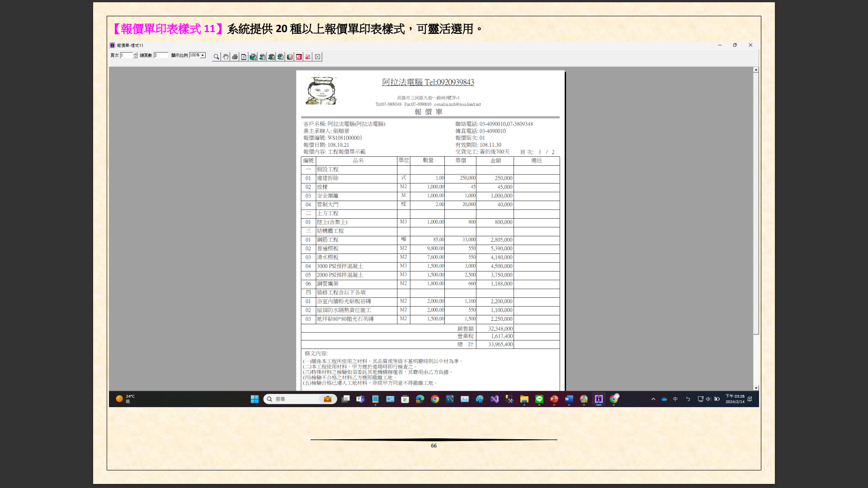
Task: Click the stacked pages copy icon
Action: coord(290,57)
